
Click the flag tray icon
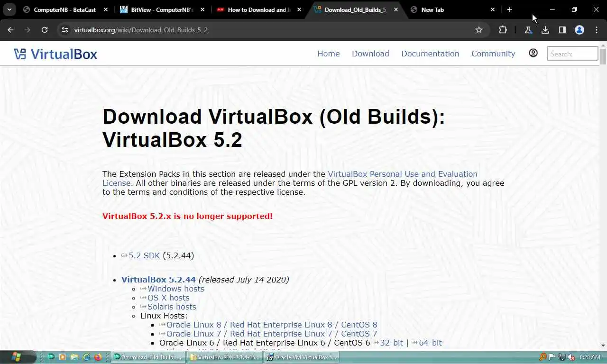pyautogui.click(x=552, y=357)
